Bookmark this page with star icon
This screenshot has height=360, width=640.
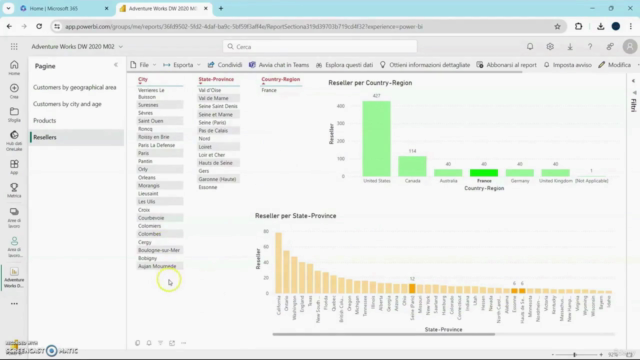coord(557,27)
